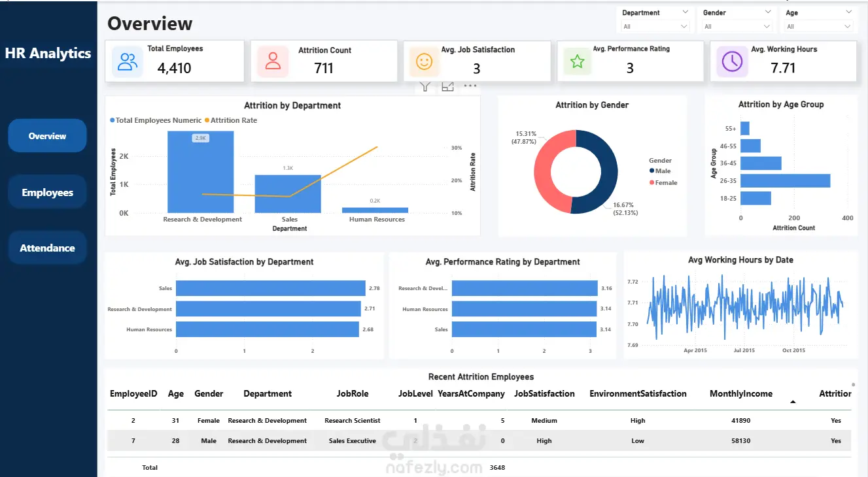Open the more options ellipsis icon
This screenshot has height=477, width=868.
[470, 86]
